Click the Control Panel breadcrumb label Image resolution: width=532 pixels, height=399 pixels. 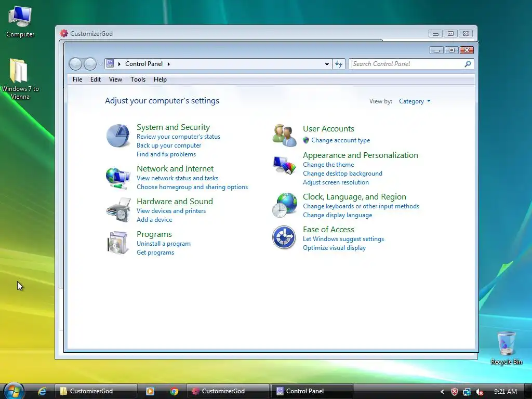(144, 64)
